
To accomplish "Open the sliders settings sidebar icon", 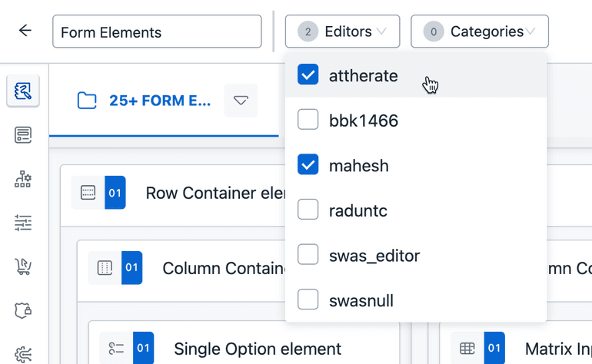I will point(23,223).
